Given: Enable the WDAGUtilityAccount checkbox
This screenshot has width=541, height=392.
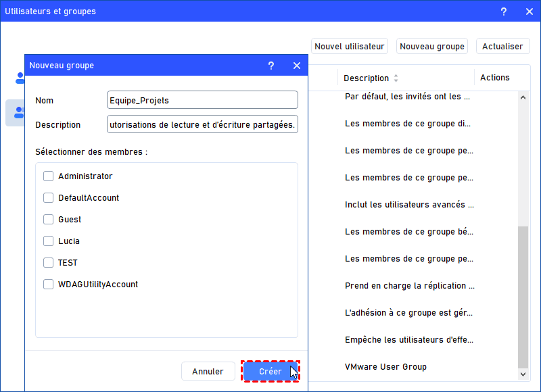Looking at the screenshot, I should [49, 285].
